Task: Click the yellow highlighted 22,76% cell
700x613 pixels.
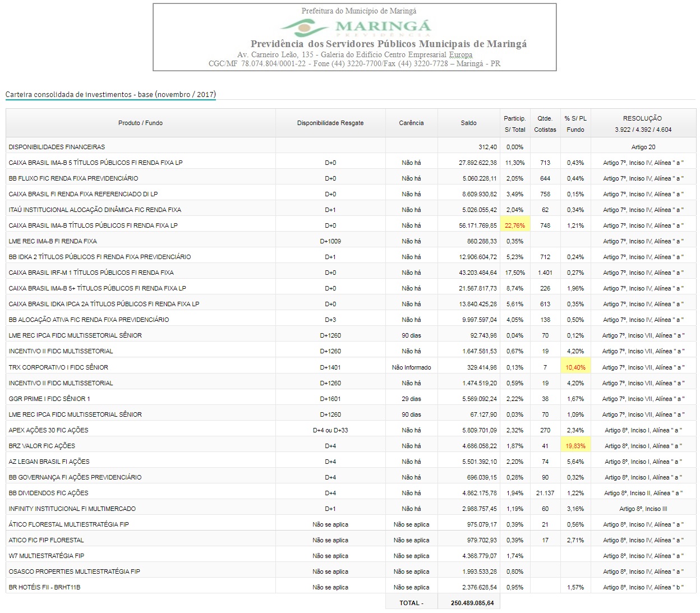Action: click(515, 225)
